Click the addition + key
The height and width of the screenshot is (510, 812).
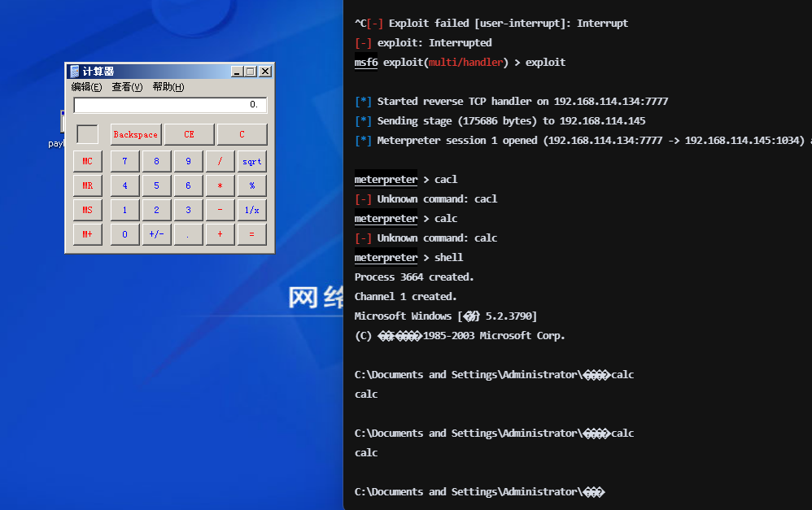click(x=220, y=234)
